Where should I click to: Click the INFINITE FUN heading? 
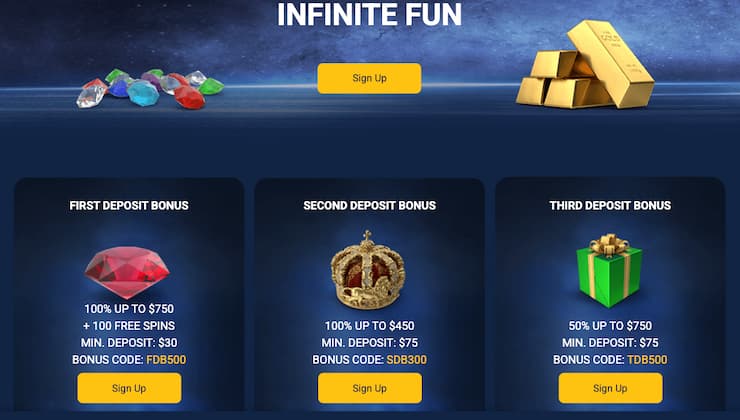(x=370, y=14)
